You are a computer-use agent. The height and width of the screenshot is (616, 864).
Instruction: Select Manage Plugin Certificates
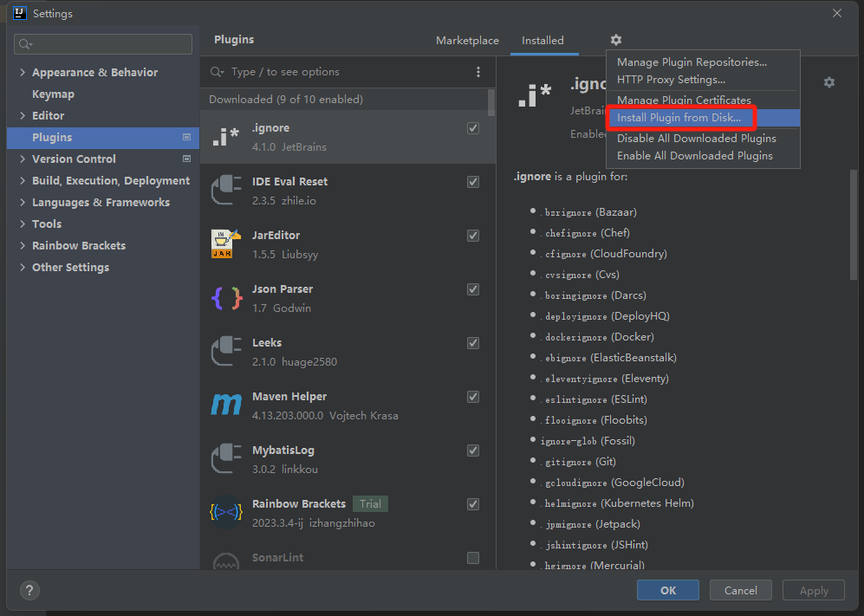pyautogui.click(x=703, y=100)
